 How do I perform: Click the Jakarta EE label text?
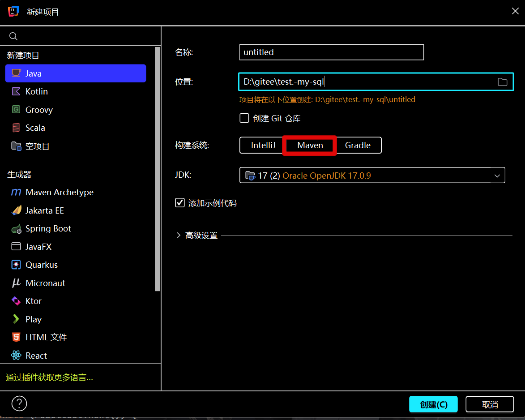pos(44,210)
